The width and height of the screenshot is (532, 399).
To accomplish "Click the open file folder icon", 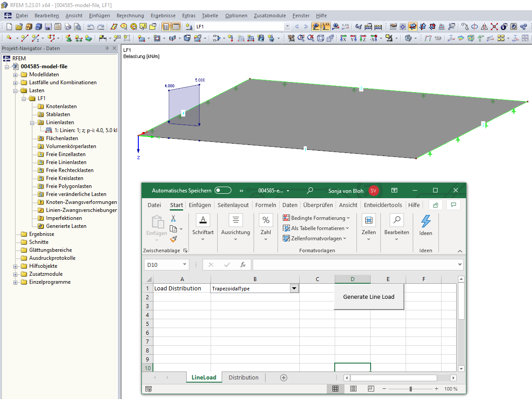I will pos(19,27).
